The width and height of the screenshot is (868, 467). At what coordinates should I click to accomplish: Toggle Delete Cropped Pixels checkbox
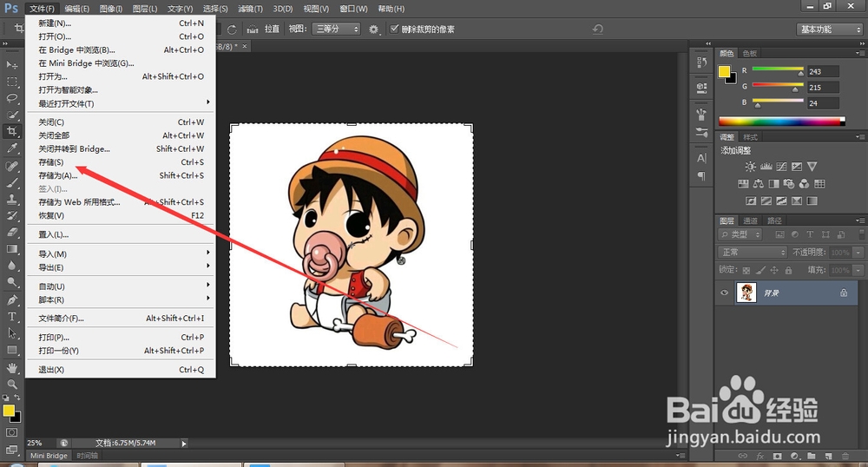click(x=394, y=29)
